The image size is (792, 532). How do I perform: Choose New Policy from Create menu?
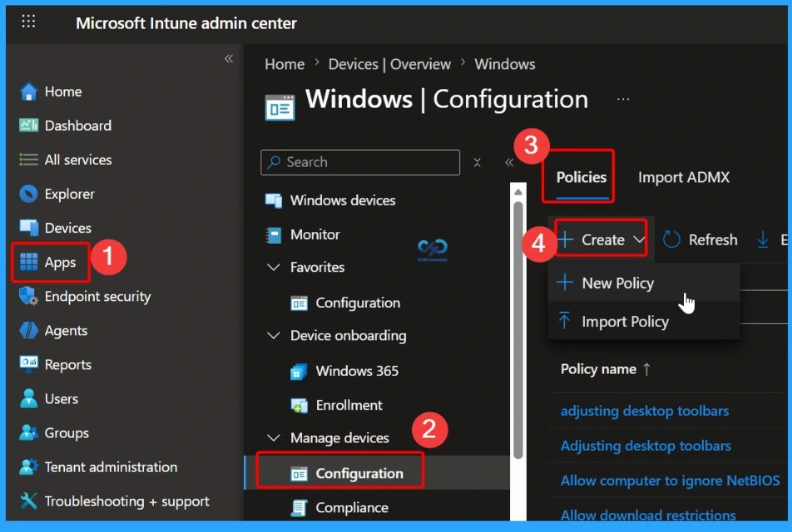click(x=644, y=283)
